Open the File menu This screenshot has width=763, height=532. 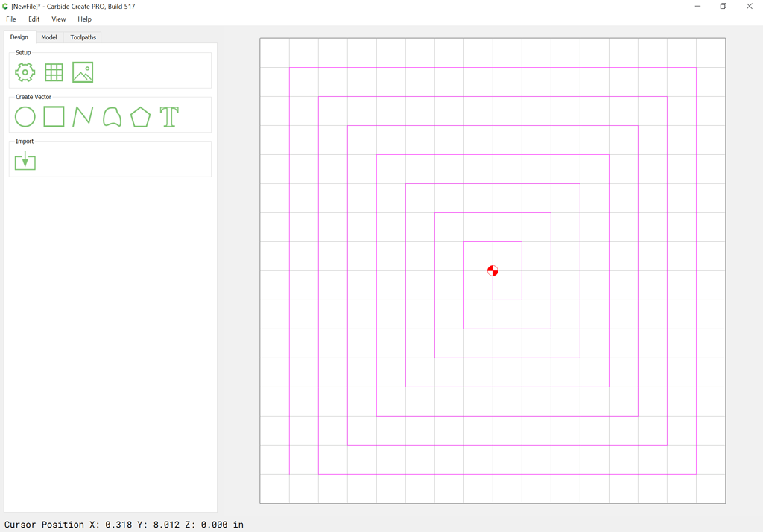pyautogui.click(x=11, y=19)
